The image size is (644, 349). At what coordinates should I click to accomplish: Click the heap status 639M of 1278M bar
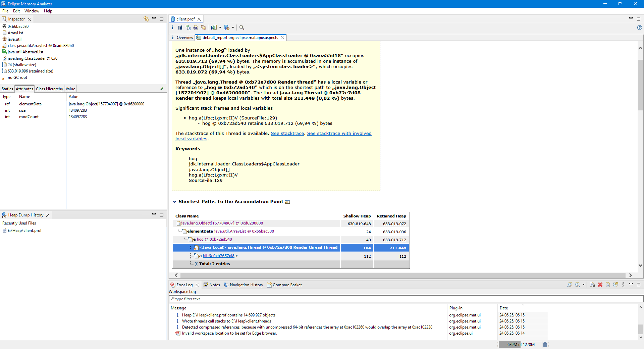point(520,345)
